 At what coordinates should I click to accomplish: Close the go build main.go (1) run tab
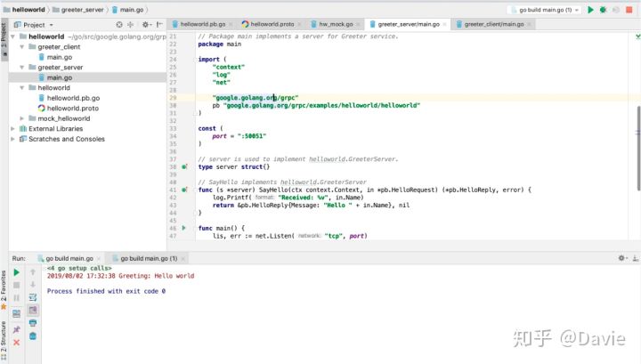coord(183,259)
